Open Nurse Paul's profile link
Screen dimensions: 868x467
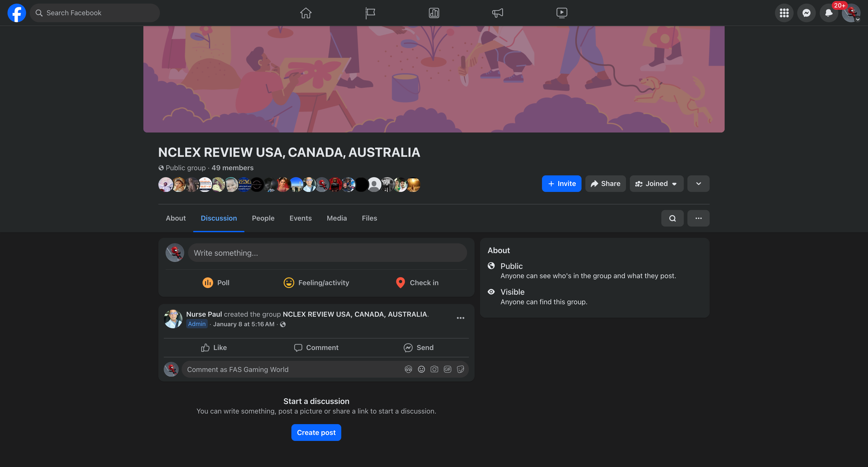pyautogui.click(x=204, y=314)
